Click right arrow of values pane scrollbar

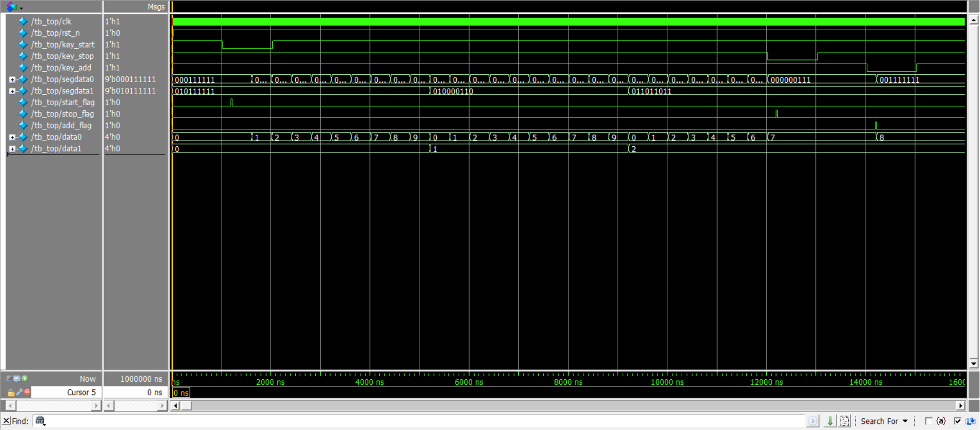(162, 405)
